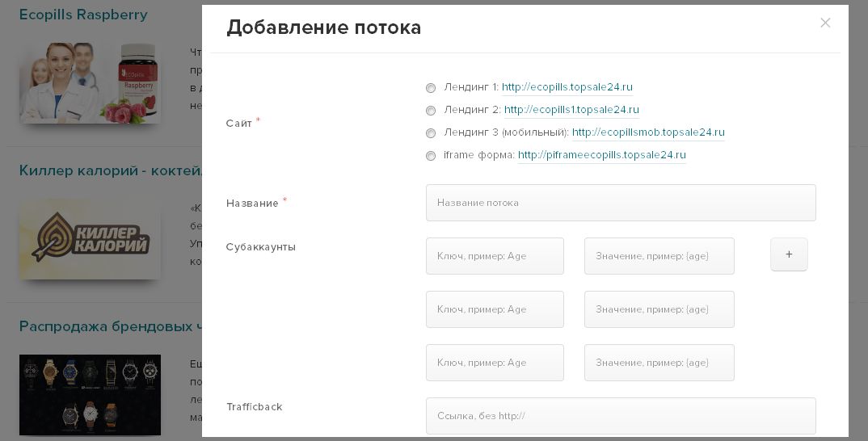The width and height of the screenshot is (868, 441).
Task: Choose the Лендинг 3 (мобильный) radio option
Action: (431, 133)
